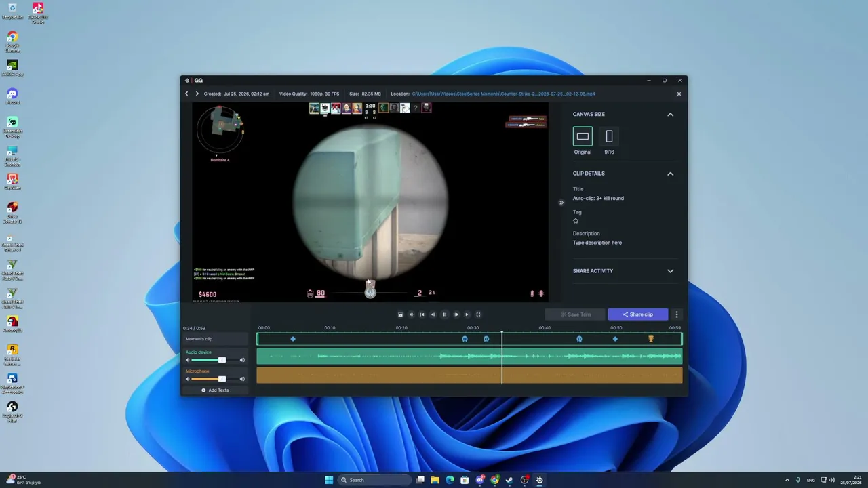Screen dimensions: 868x488
Task: Open the Discord desktop shortcut
Action: (x=12, y=96)
